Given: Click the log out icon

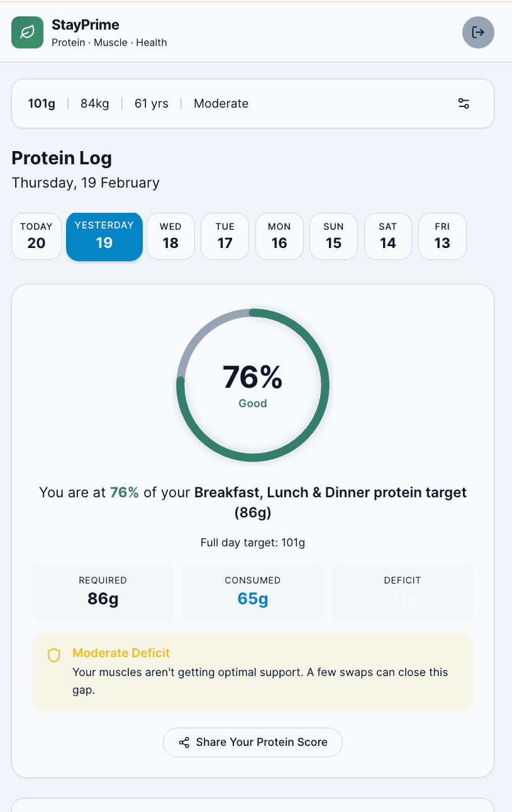Looking at the screenshot, I should click(478, 32).
